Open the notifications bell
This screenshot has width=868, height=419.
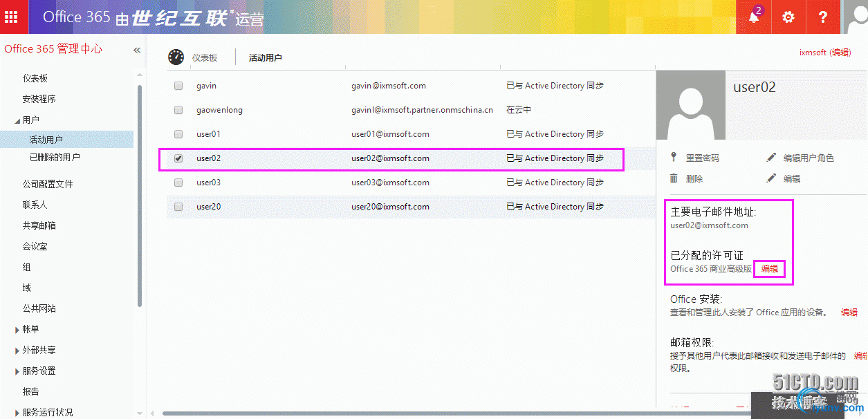click(754, 17)
